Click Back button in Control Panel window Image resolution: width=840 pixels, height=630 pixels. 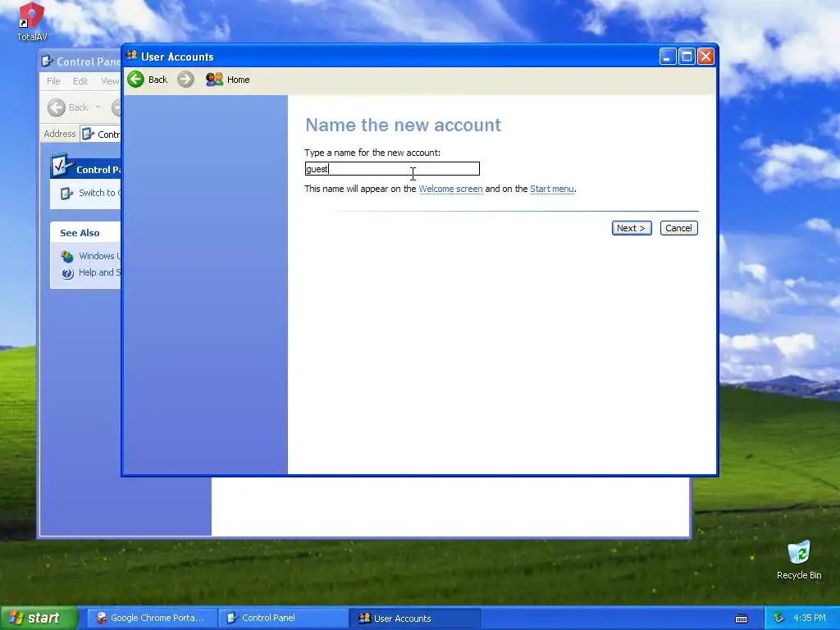tap(68, 107)
